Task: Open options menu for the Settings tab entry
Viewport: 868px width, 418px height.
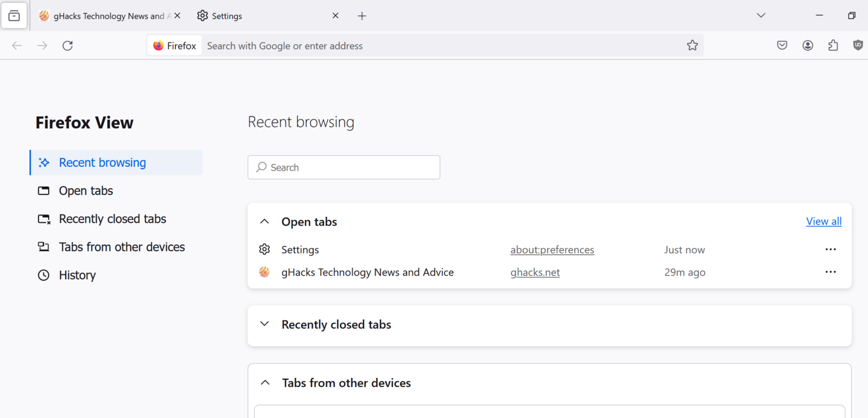Action: coord(830,249)
